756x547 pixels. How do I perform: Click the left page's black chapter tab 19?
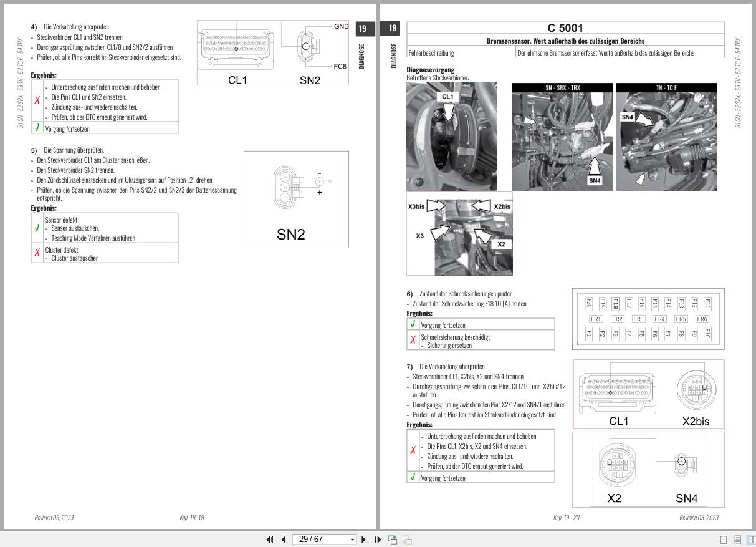point(365,29)
